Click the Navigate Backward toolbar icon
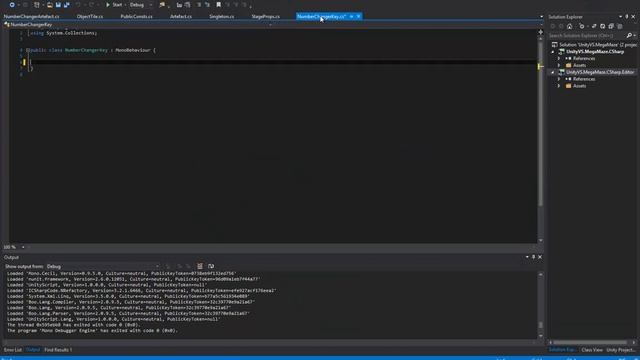640x360 pixels. [x=12, y=5]
